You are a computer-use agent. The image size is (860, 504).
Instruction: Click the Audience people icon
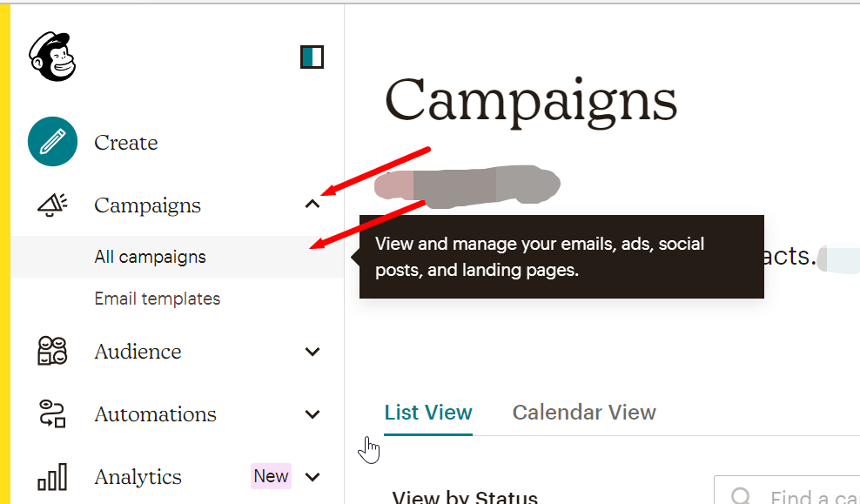pyautogui.click(x=52, y=352)
